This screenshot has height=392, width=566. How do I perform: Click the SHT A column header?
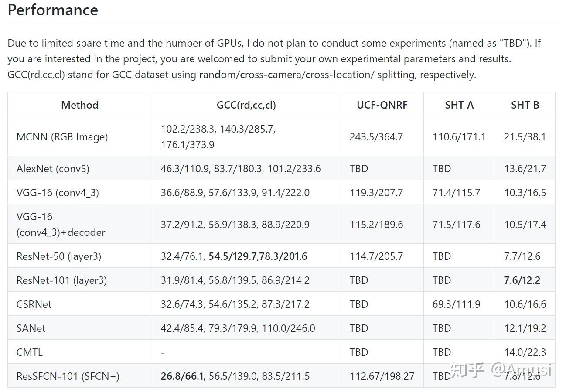click(x=459, y=105)
